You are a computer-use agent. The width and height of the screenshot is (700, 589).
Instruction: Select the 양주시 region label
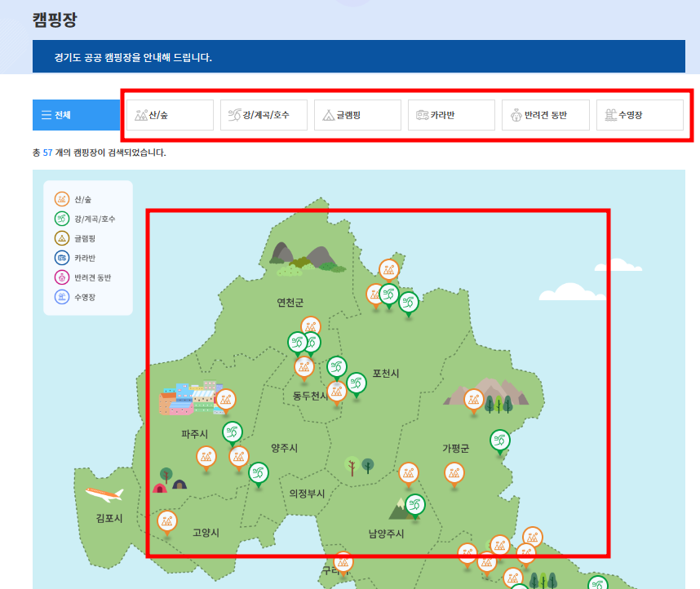(x=285, y=448)
